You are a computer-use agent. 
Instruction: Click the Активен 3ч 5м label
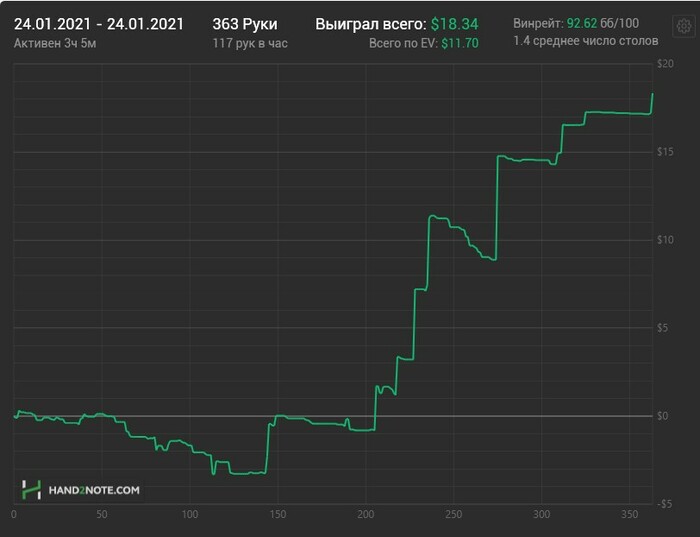(x=55, y=43)
